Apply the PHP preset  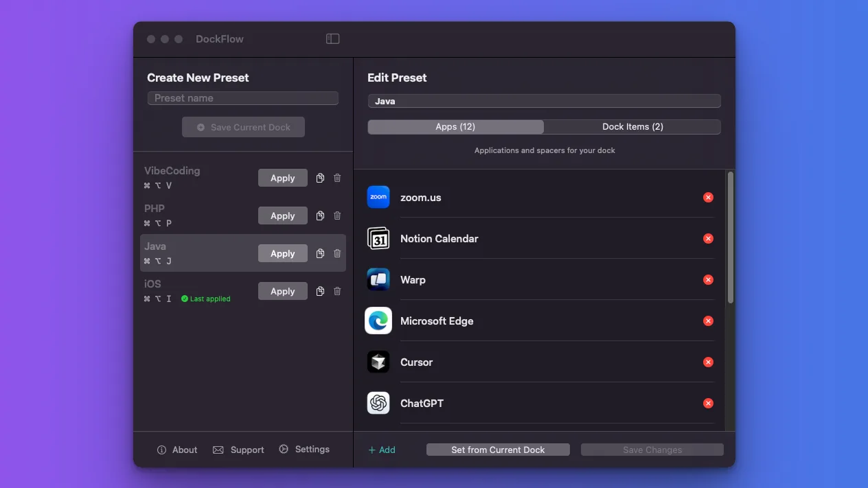click(282, 216)
